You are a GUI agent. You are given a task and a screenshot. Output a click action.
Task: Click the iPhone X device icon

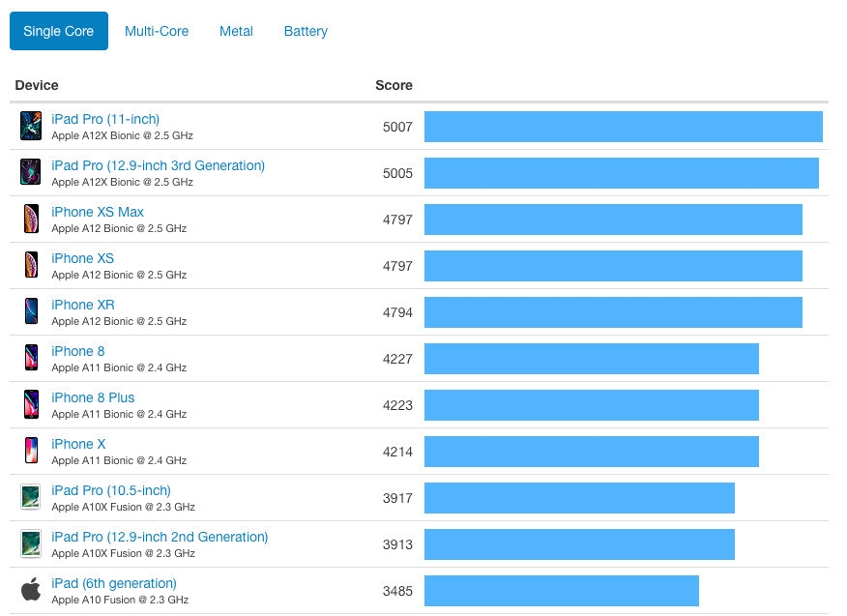click(31, 451)
